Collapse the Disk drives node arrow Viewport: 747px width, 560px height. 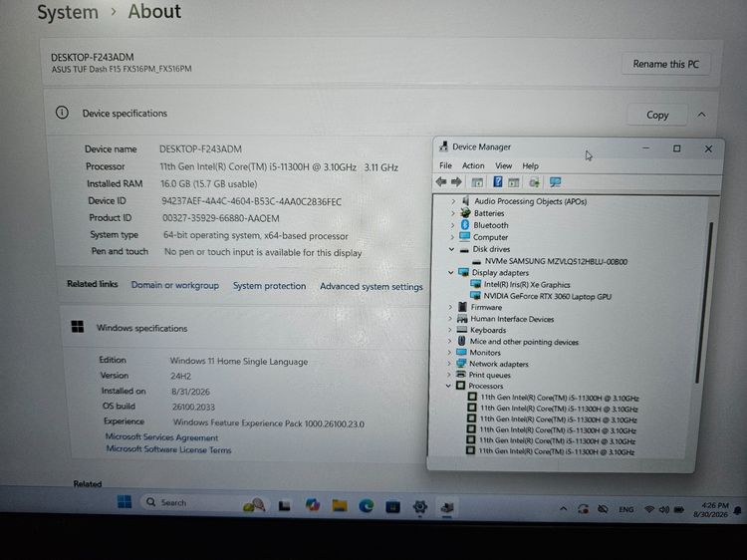coord(451,249)
